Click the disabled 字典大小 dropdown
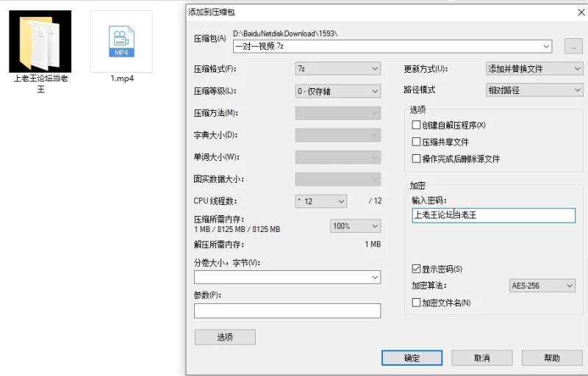This screenshot has height=376, width=588. point(338,135)
